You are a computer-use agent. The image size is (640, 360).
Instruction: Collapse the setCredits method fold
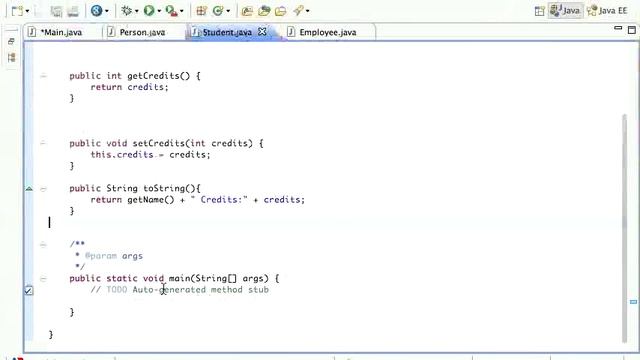tap(43, 143)
